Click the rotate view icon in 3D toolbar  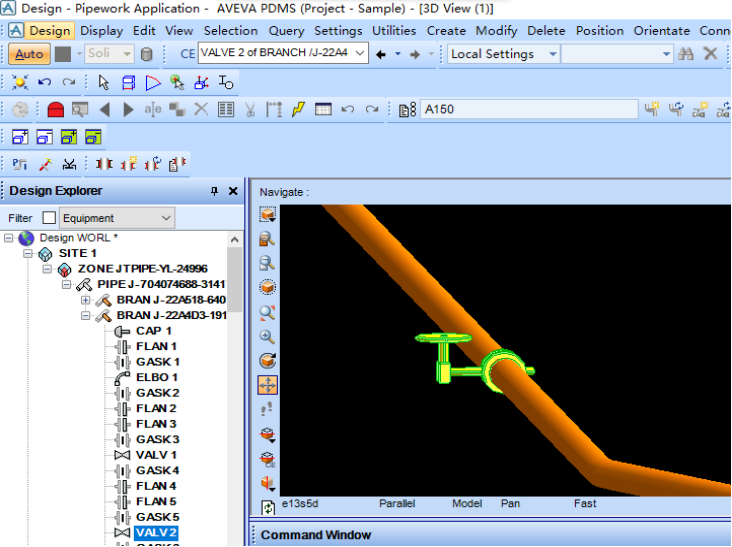click(x=267, y=360)
